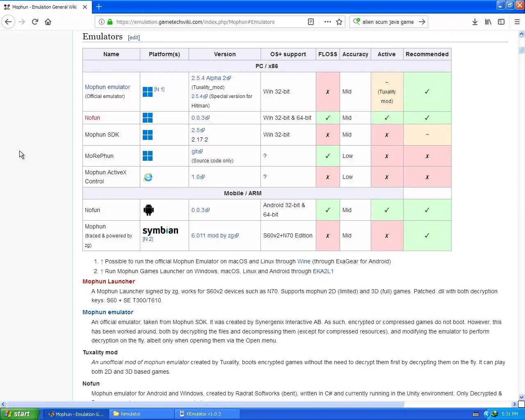Switch to the kemulator folder taskbar item
The width and height of the screenshot is (525, 420).
[x=142, y=414]
